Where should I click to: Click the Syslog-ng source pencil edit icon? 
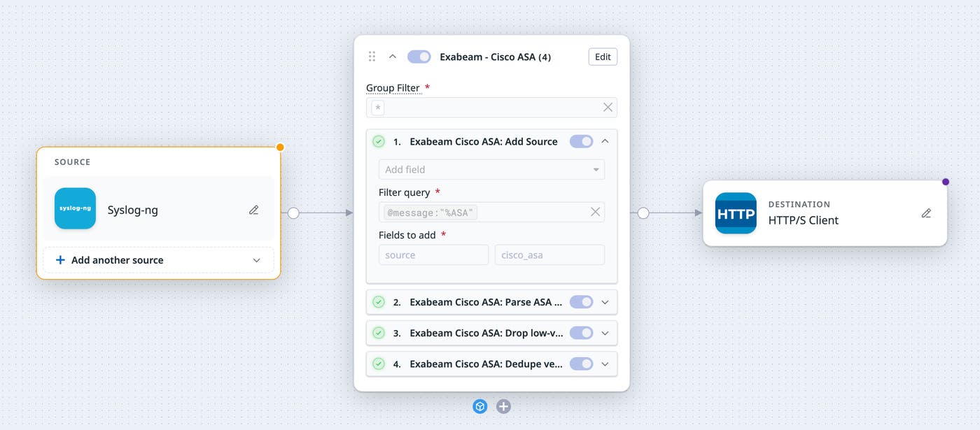pos(254,210)
